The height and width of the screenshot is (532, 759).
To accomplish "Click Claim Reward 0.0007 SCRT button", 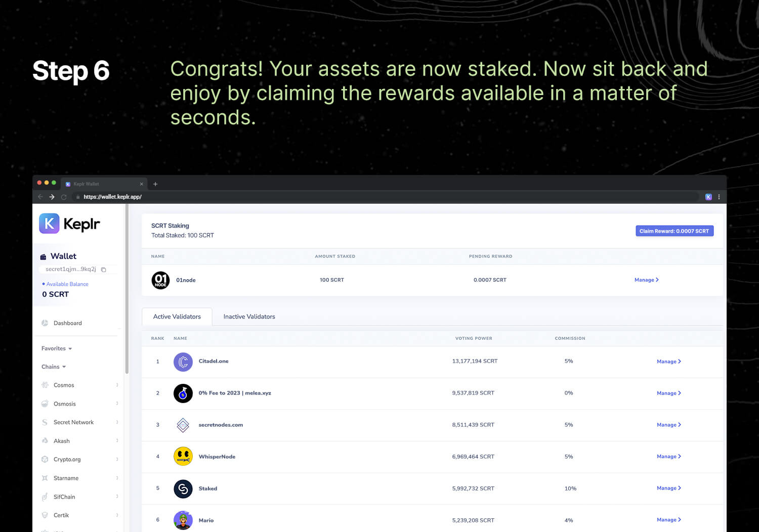I will [x=674, y=231].
